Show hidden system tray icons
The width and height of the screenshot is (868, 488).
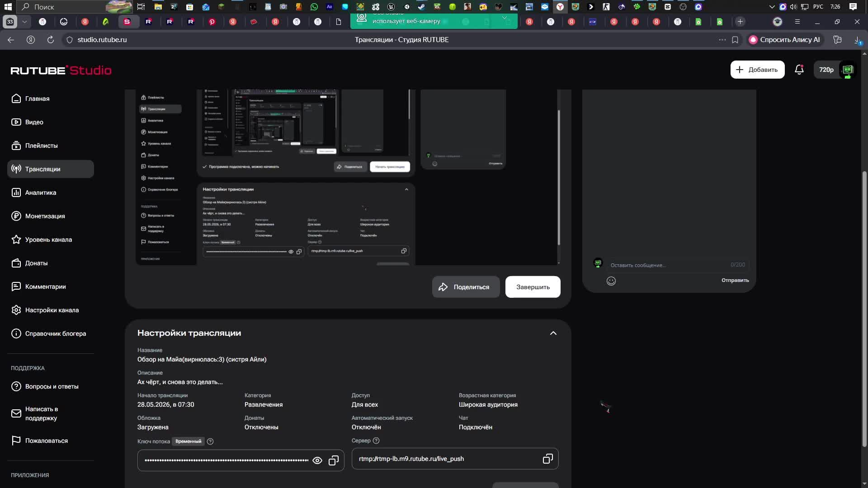pyautogui.click(x=772, y=7)
